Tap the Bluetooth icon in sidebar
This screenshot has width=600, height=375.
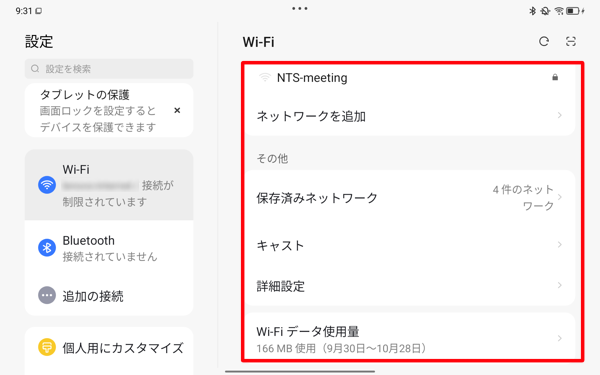tap(47, 248)
